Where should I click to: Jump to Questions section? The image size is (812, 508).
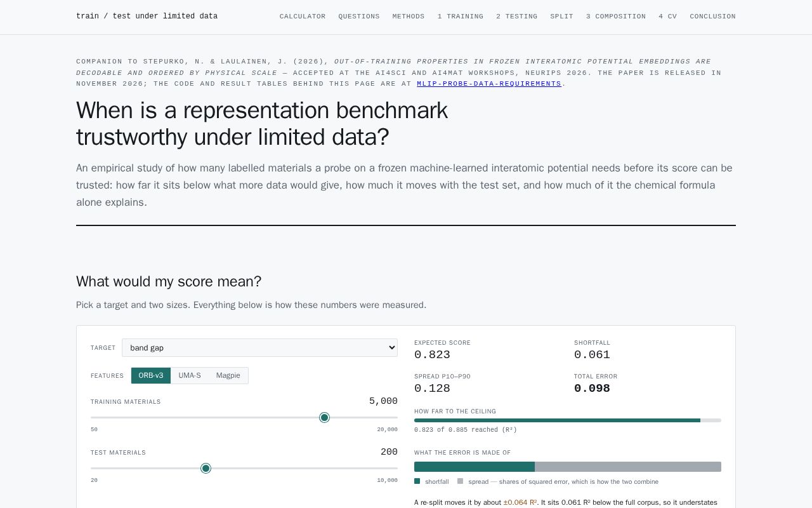[x=359, y=17]
